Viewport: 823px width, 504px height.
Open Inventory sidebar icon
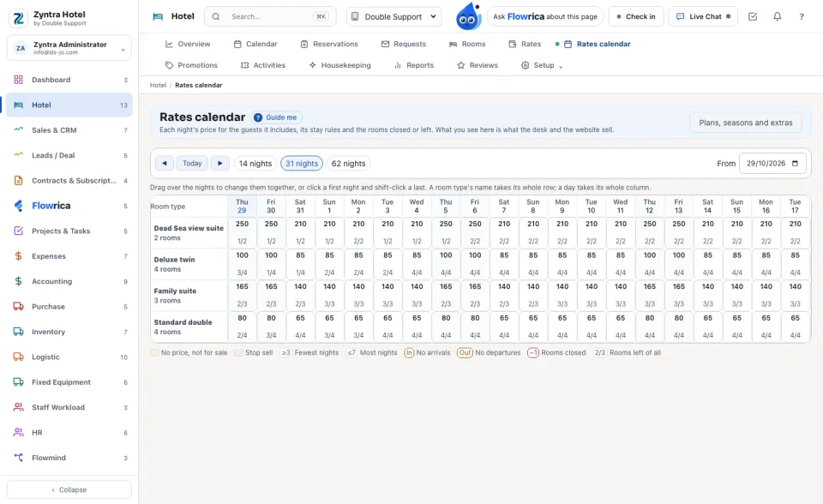(18, 331)
